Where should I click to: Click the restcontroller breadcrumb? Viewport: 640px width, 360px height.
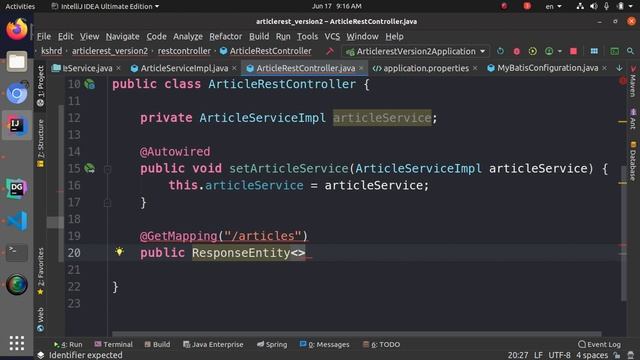(x=184, y=51)
